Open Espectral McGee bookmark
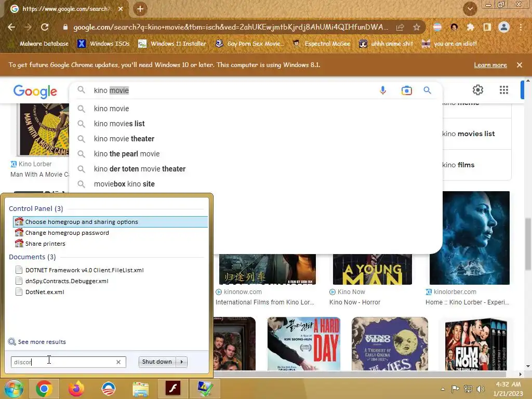The width and height of the screenshot is (532, 399). (321, 44)
